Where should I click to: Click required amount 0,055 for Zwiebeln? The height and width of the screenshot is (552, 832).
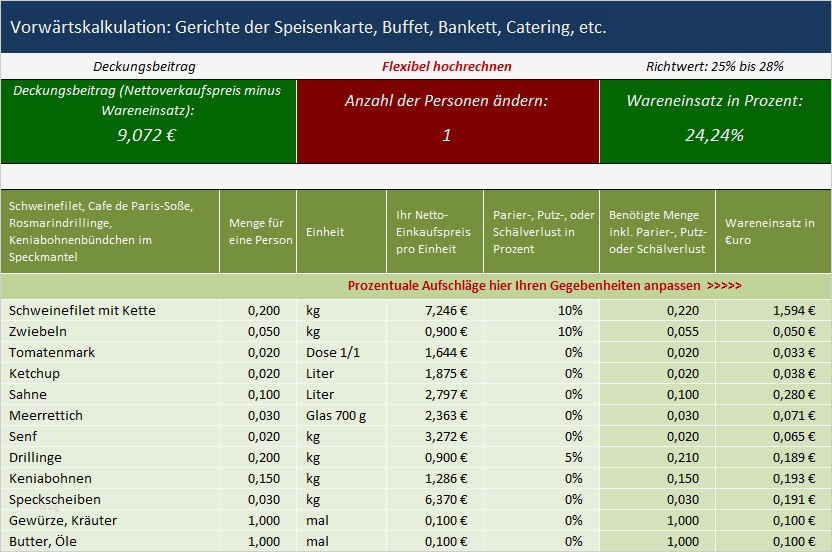683,332
